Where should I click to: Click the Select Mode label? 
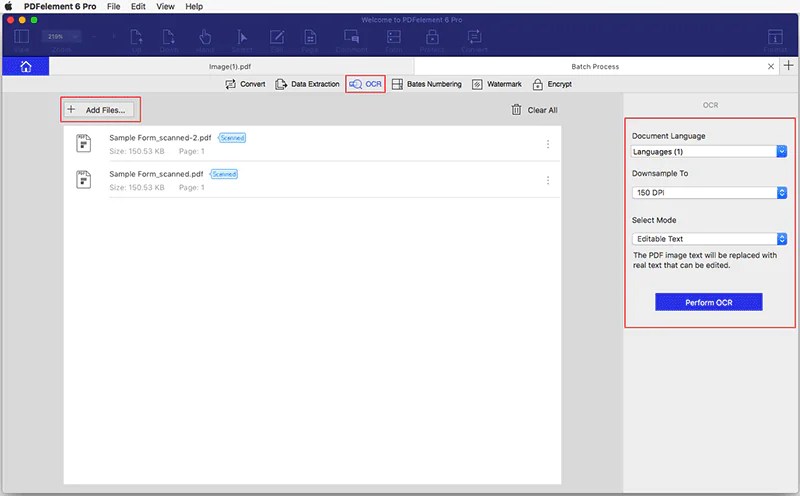coord(654,220)
